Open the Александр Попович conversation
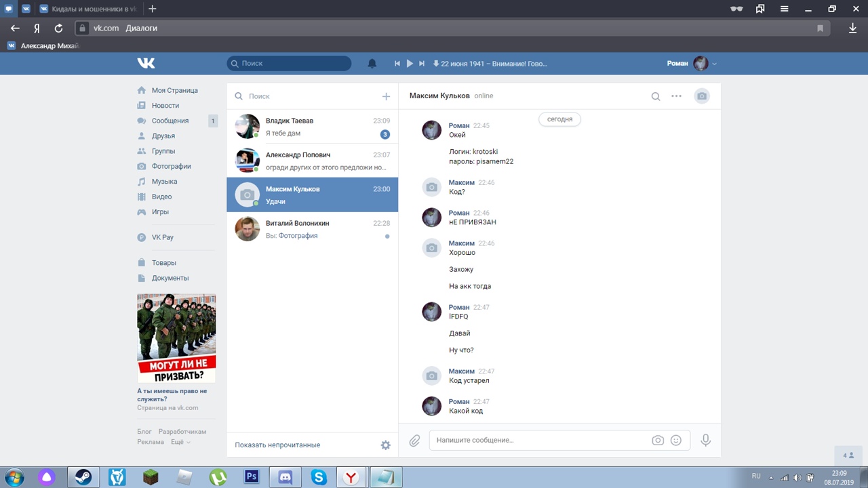Viewport: 868px width, 488px height. [x=312, y=161]
